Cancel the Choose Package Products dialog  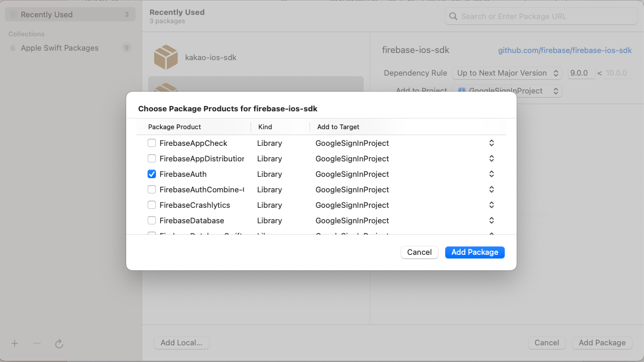click(x=420, y=252)
